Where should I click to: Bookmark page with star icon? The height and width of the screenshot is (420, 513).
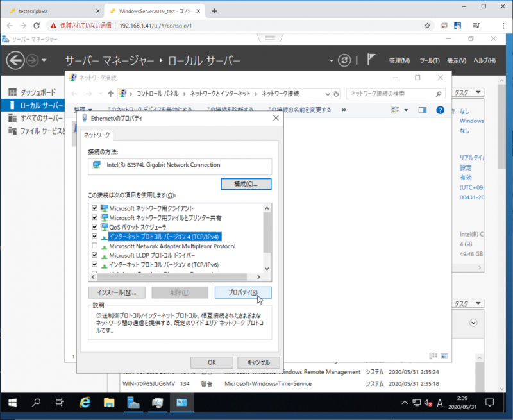[427, 26]
